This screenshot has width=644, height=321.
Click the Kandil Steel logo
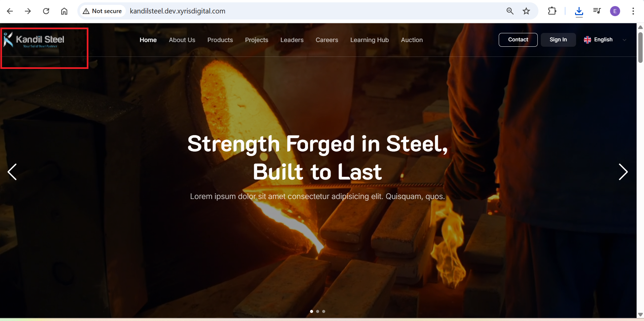34,40
